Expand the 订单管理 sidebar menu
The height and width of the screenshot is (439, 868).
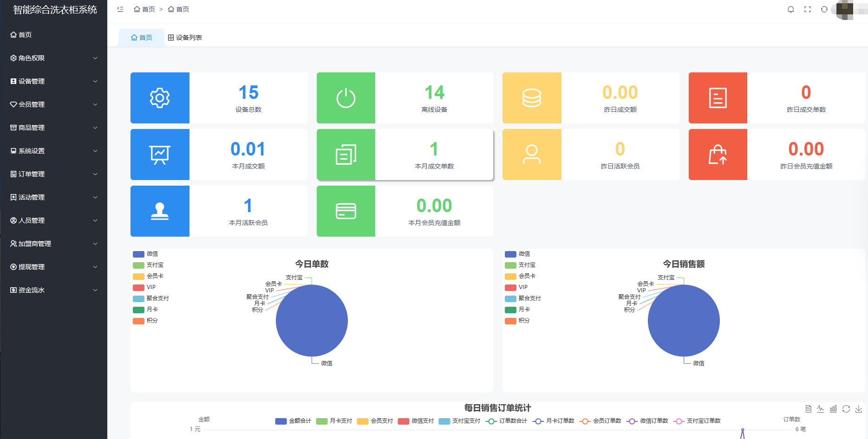click(53, 174)
